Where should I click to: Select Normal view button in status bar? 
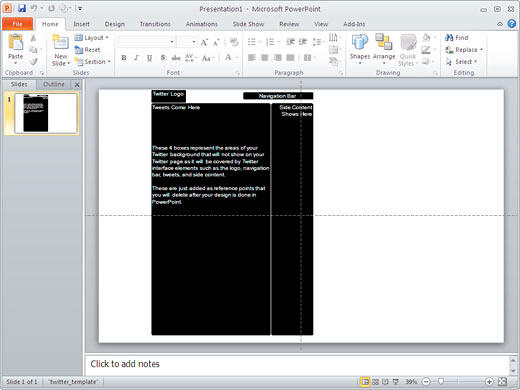pyautogui.click(x=365, y=382)
